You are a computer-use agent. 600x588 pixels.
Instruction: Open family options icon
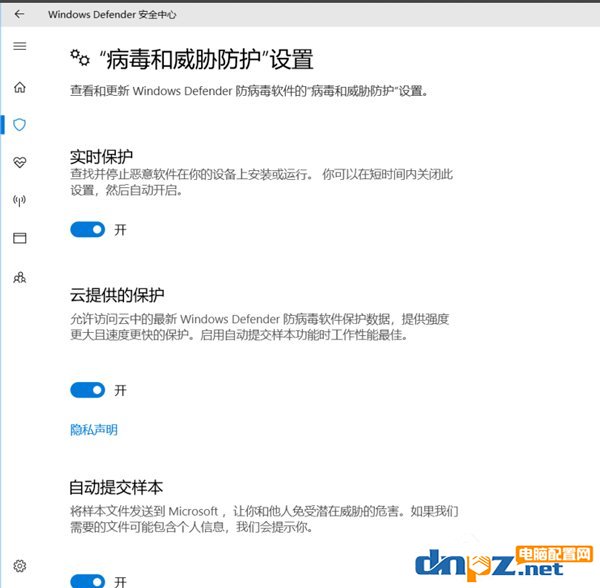(20, 277)
